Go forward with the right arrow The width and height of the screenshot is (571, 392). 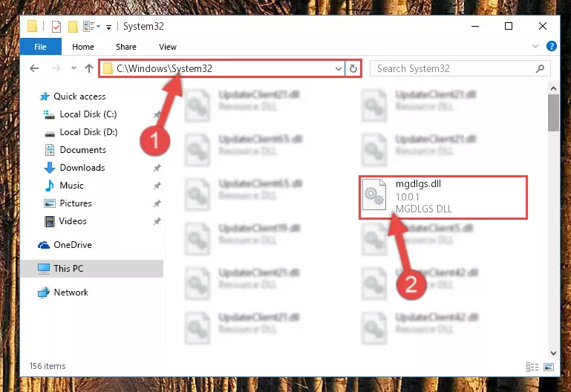pos(56,68)
